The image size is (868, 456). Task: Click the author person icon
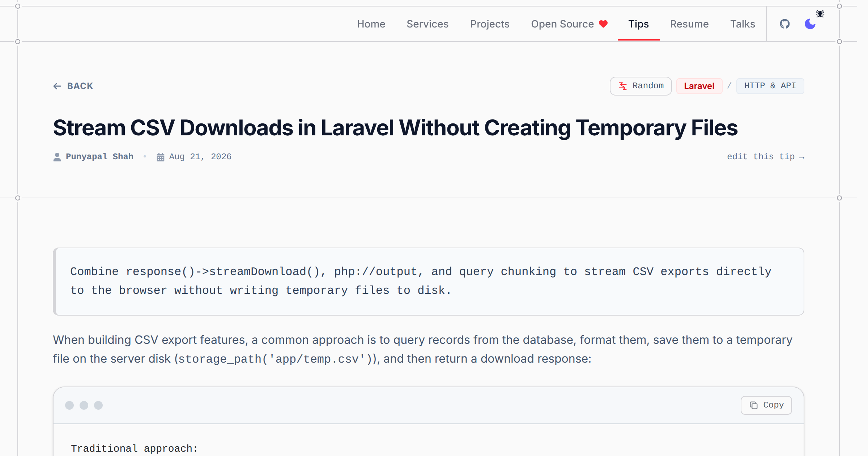pyautogui.click(x=57, y=157)
